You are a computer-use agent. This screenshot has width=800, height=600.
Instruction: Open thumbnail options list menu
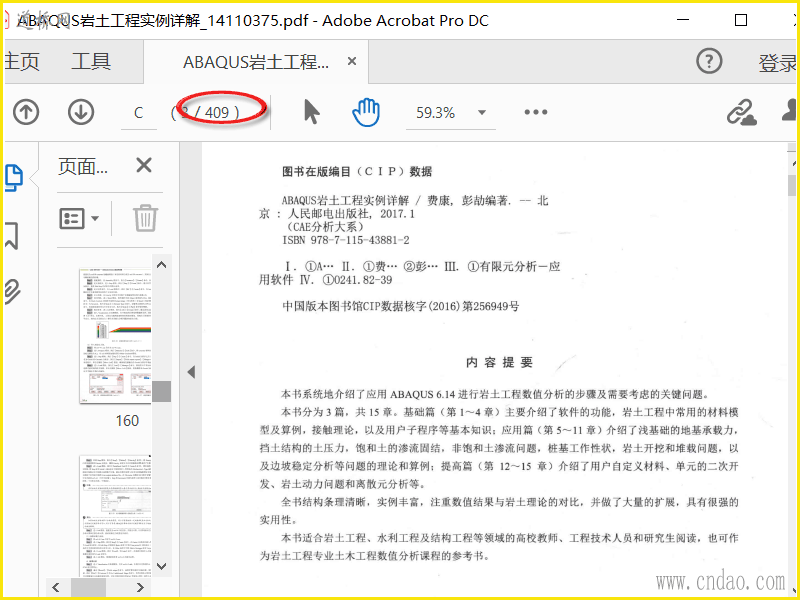pyautogui.click(x=79, y=218)
